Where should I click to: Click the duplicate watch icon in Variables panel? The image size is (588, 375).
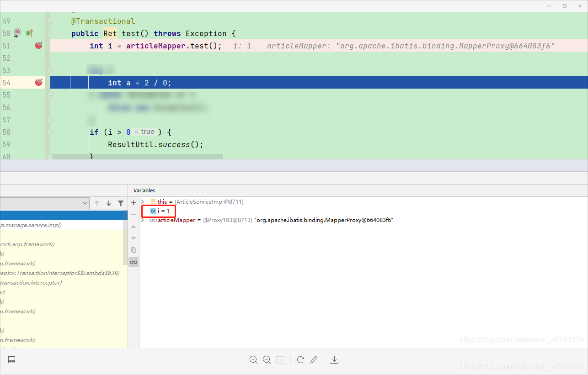133,250
